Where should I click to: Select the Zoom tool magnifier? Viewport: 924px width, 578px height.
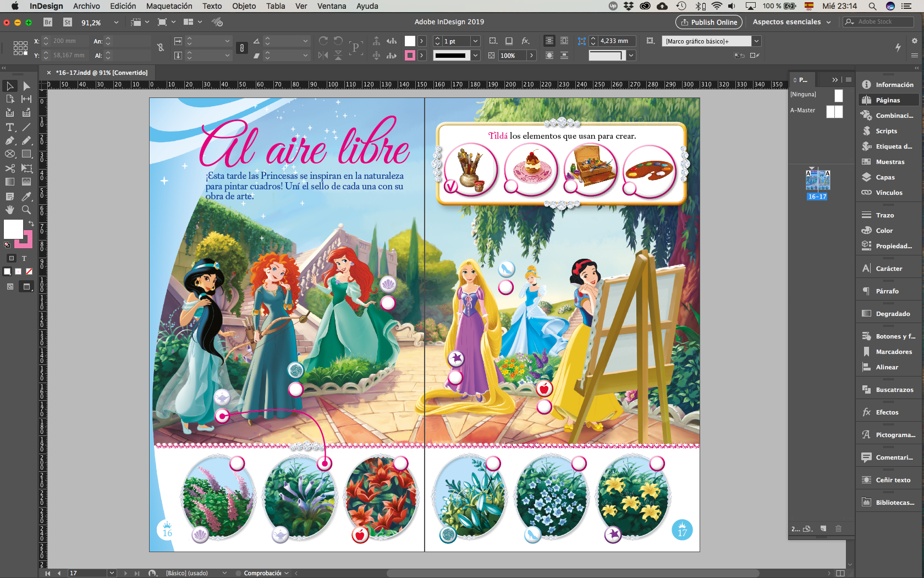coord(26,210)
